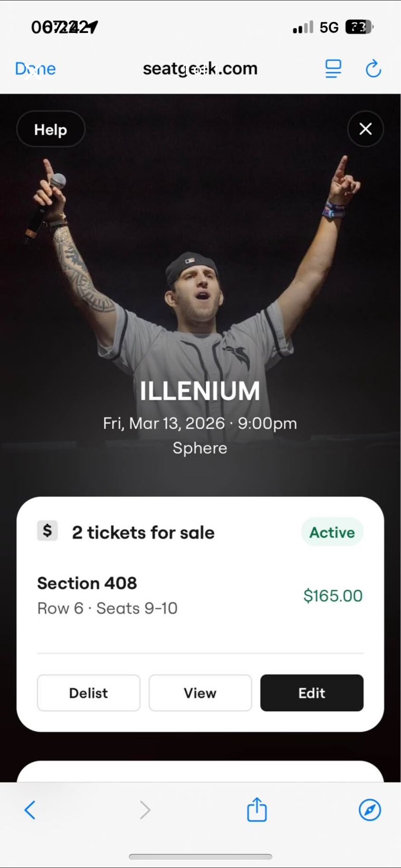Reload the seatgeek.com page
The image size is (401, 868).
point(373,69)
